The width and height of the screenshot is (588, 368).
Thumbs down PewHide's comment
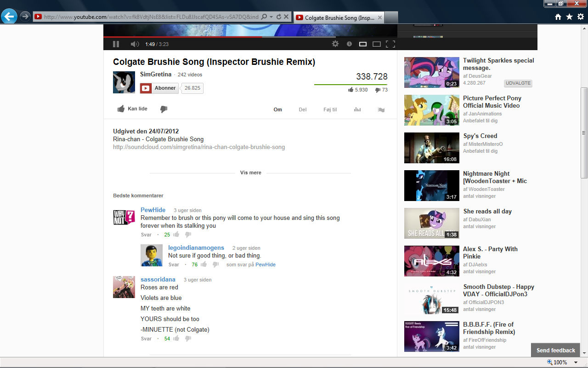pos(188,235)
